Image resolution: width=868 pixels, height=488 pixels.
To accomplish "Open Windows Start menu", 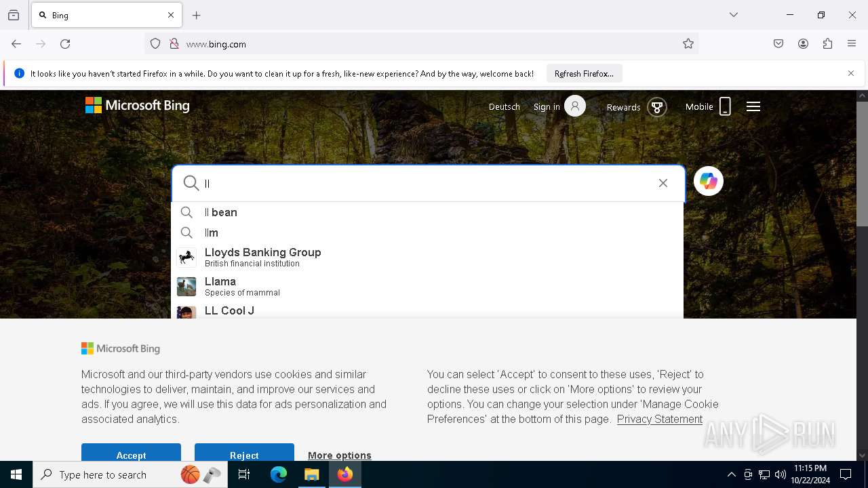I will click(16, 474).
